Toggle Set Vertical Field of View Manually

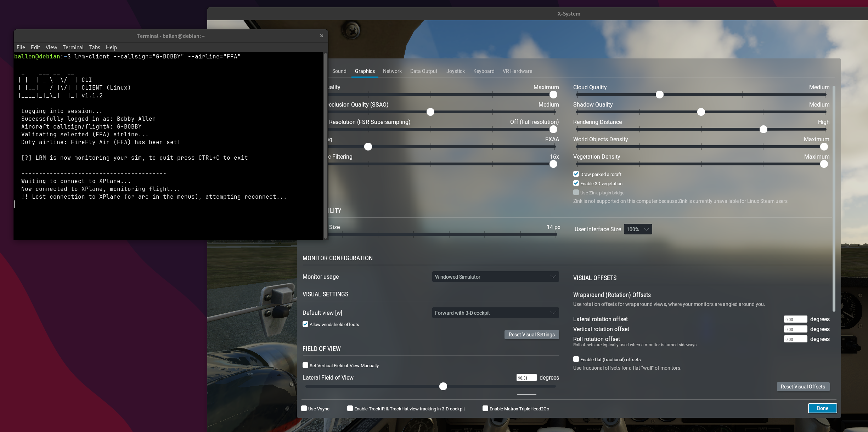[x=305, y=365]
